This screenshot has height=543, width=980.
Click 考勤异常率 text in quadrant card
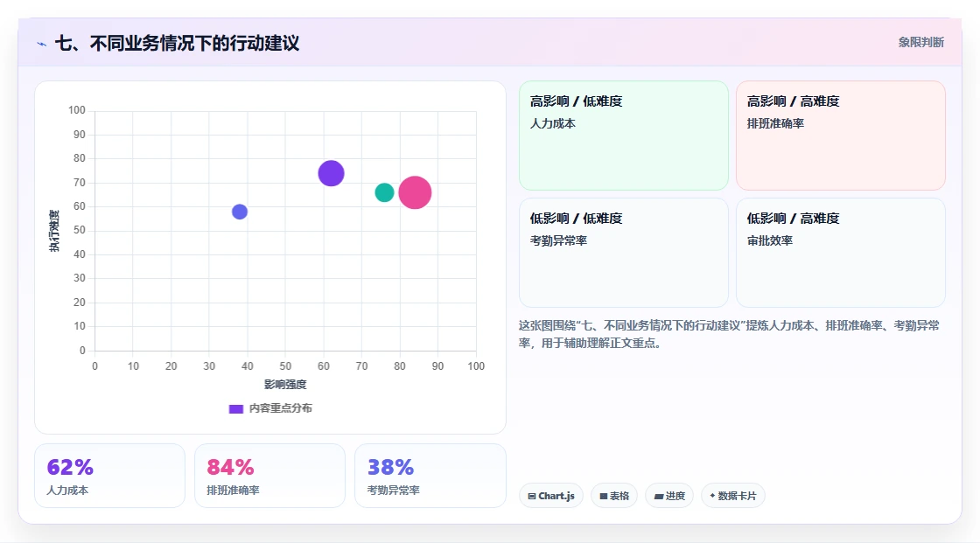[x=558, y=240]
